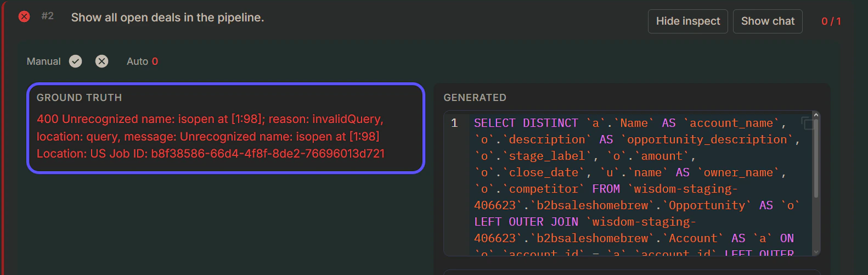Mark manual result as correct with checkmark
The width and height of the screenshot is (868, 275).
[x=76, y=61]
